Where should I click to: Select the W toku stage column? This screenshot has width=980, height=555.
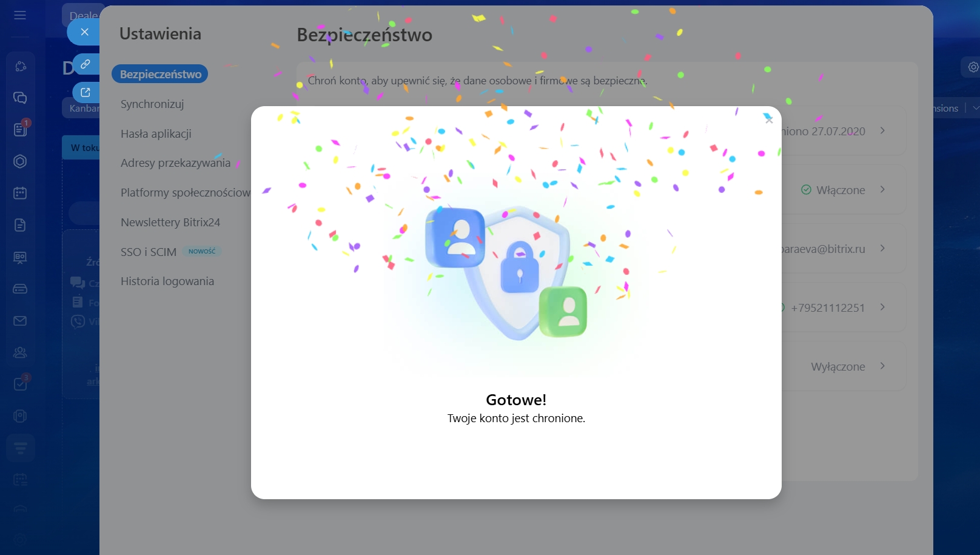81,147
